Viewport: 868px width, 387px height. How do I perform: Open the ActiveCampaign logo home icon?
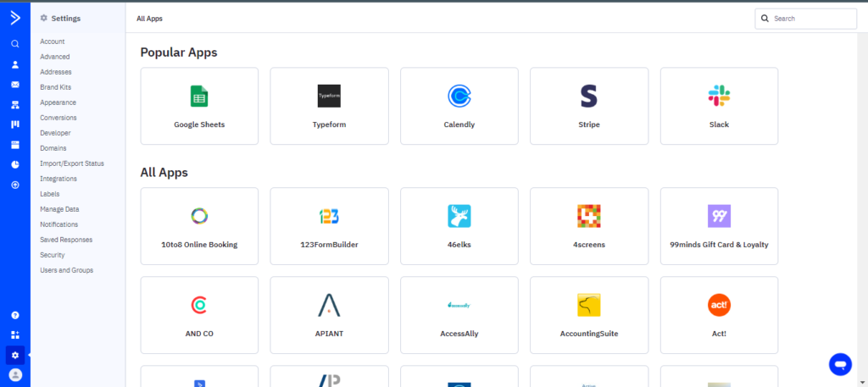coord(15,18)
